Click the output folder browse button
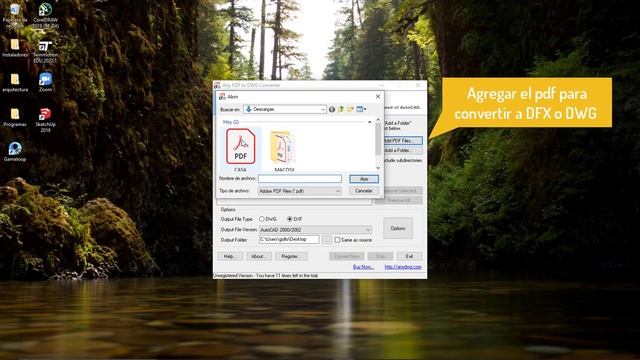The width and height of the screenshot is (640, 360). point(327,240)
